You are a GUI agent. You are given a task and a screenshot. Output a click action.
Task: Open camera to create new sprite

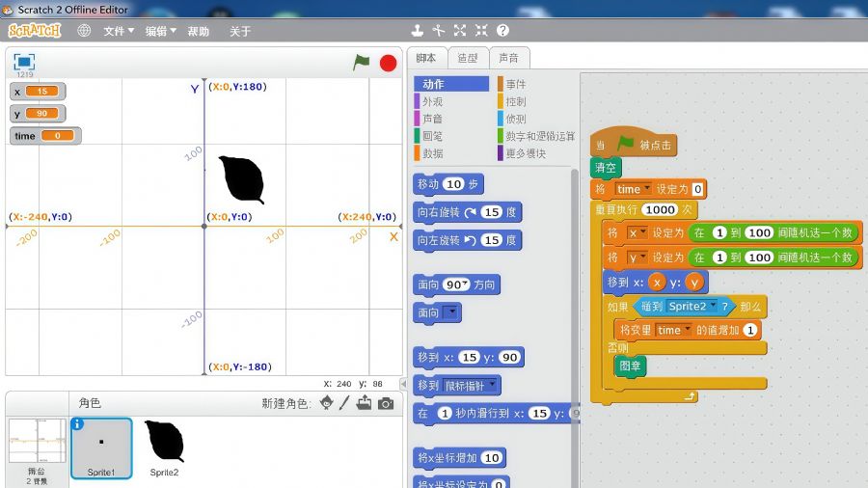pyautogui.click(x=386, y=403)
